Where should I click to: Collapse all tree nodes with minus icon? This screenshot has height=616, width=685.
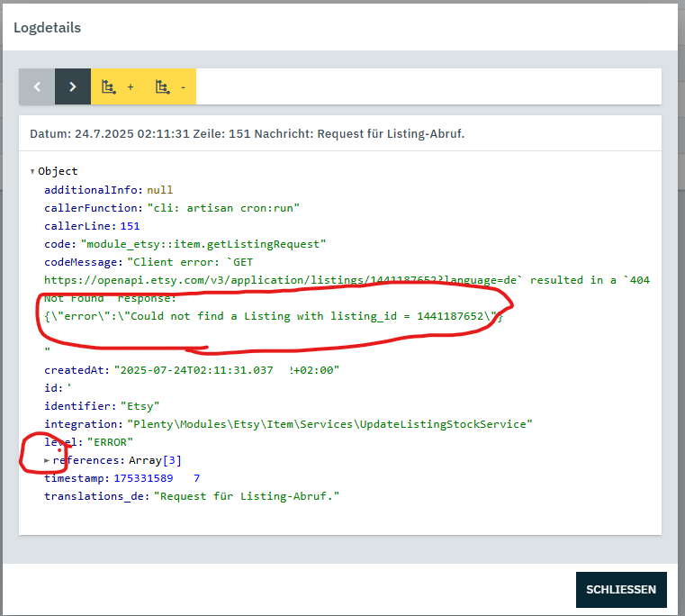coord(170,86)
